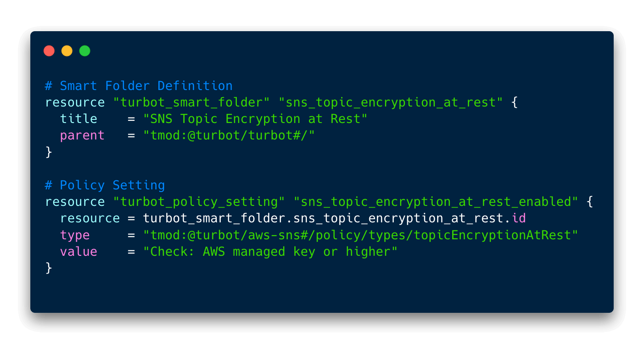Click the final closing brace of policy block
Screen dimensions: 644x344
(x=49, y=268)
